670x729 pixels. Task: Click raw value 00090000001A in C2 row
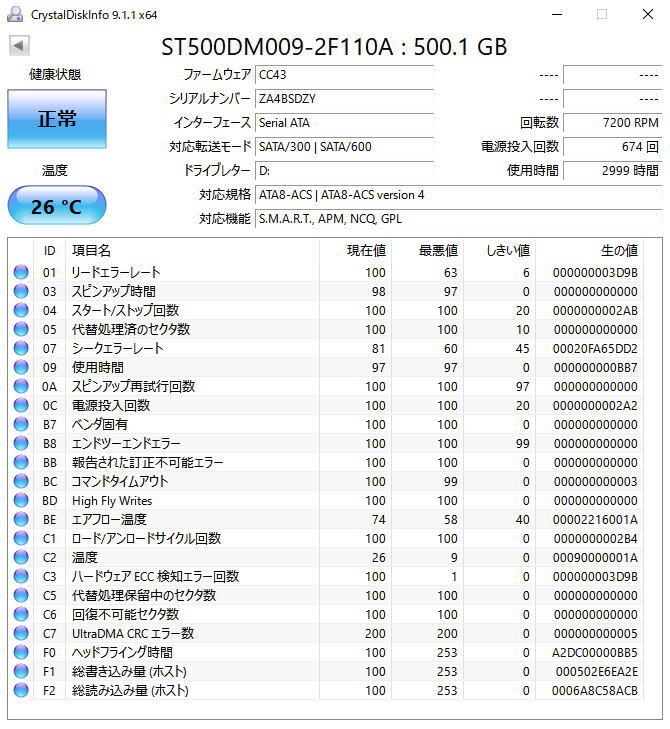click(x=595, y=557)
